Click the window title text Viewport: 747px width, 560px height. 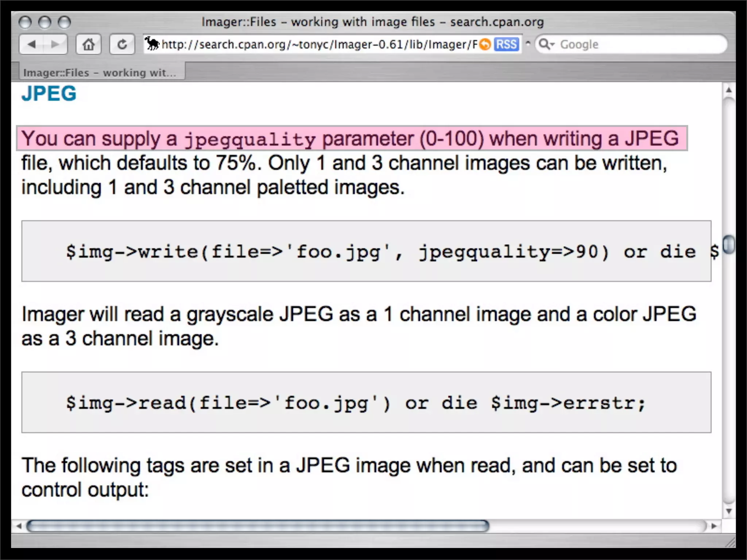pyautogui.click(x=372, y=22)
